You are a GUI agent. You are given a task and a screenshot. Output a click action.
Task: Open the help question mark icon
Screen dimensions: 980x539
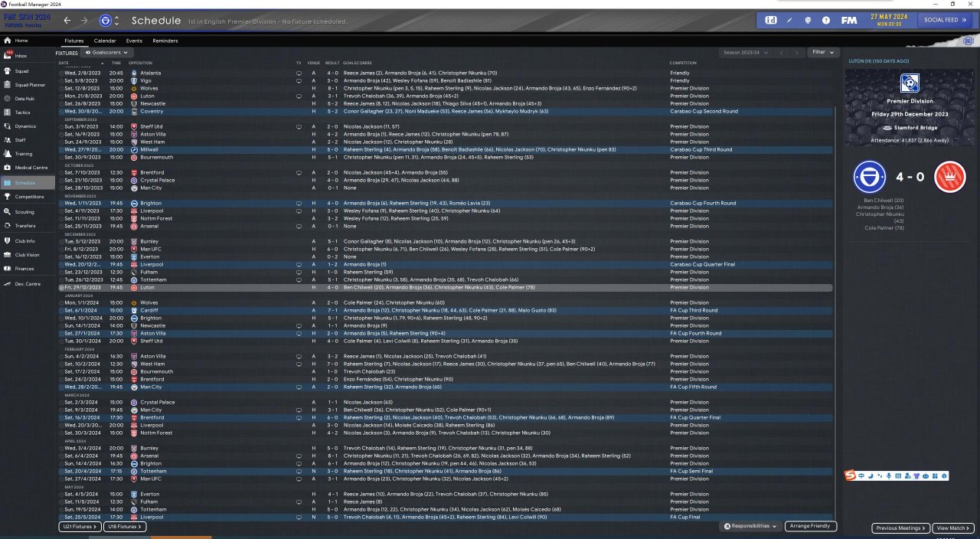point(826,20)
